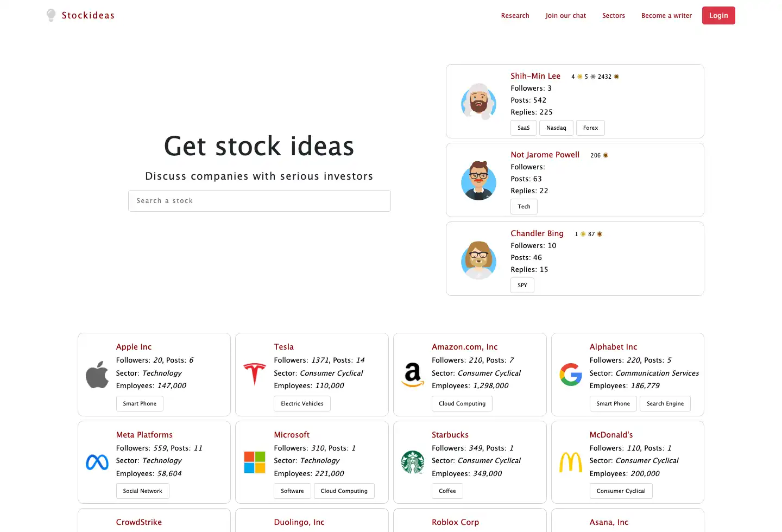Click the Apple company logo

click(97, 375)
